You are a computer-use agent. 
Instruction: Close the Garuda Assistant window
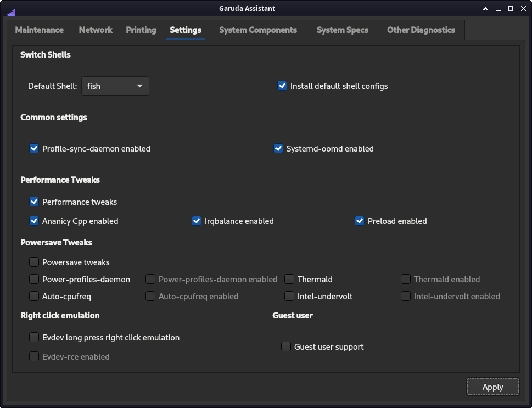(523, 9)
